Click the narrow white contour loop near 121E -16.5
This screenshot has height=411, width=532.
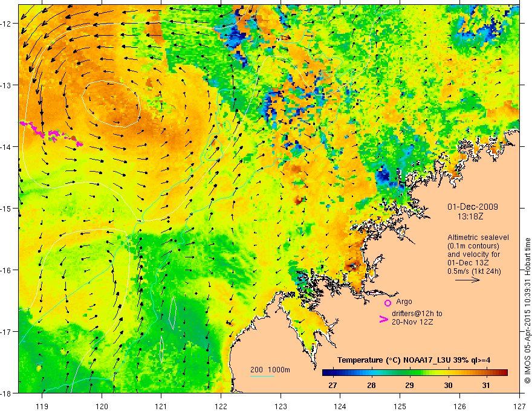click(x=173, y=312)
